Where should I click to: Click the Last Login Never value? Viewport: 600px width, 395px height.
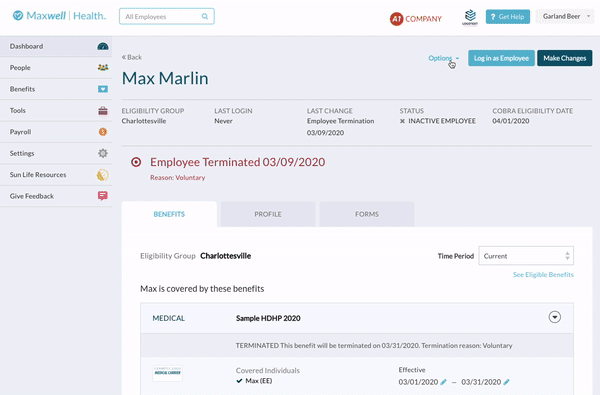point(223,121)
